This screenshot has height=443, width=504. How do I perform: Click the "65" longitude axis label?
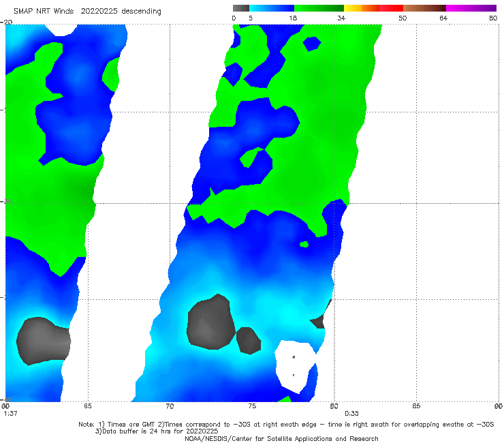tap(87, 406)
